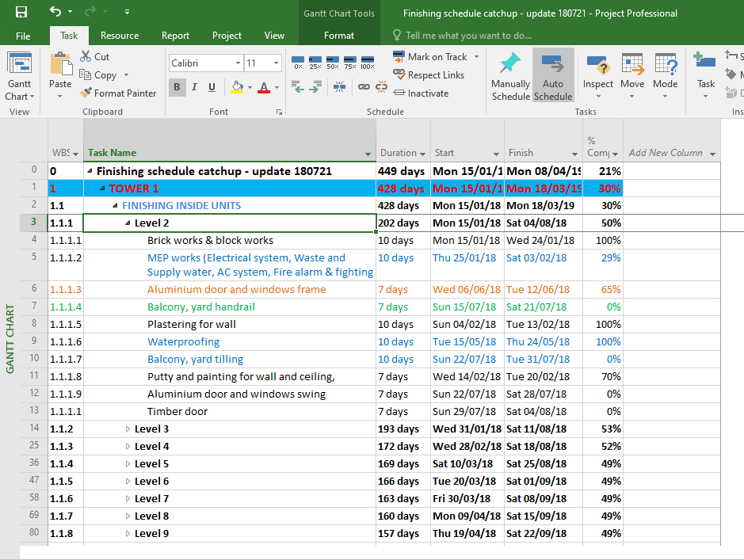This screenshot has height=560, width=744.
Task: Click the Undo arrow icon
Action: [55, 11]
